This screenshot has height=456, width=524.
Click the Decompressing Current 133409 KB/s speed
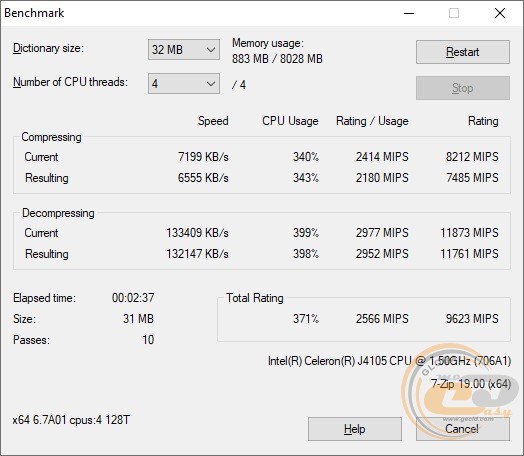pyautogui.click(x=197, y=233)
